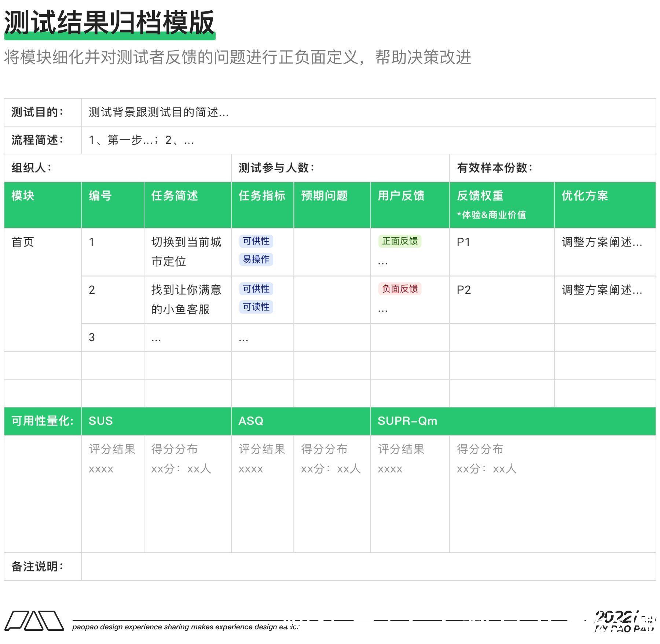Select the 首页 module cell
Screen dimensions: 660x644
click(x=43, y=289)
